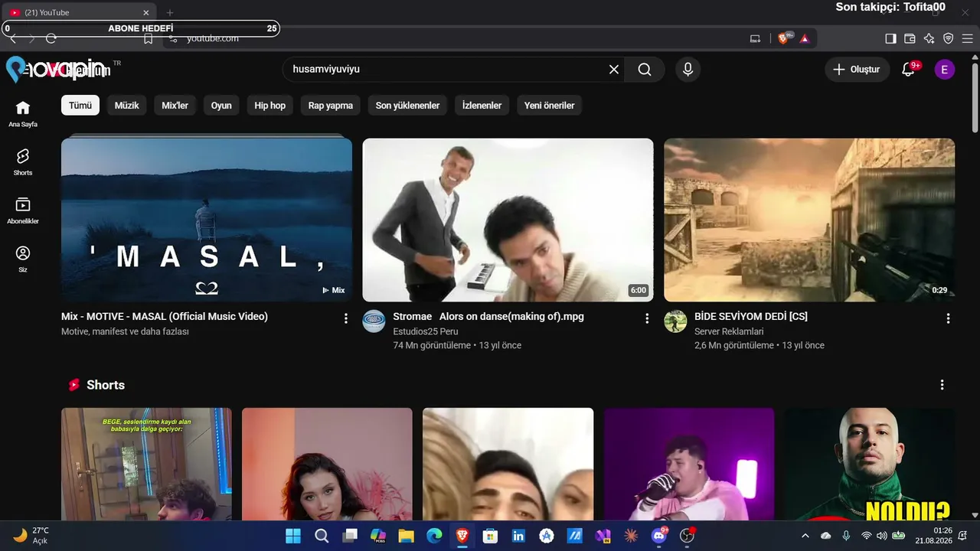Open the Server Reklamlari channel avatar
Image resolution: width=980 pixels, height=551 pixels.
tap(675, 321)
